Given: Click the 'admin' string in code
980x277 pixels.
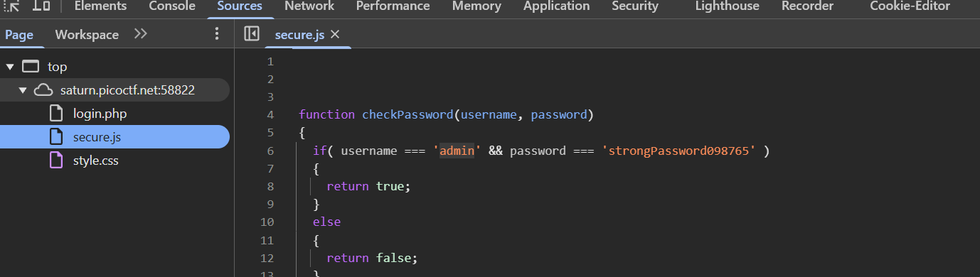Looking at the screenshot, I should 457,151.
